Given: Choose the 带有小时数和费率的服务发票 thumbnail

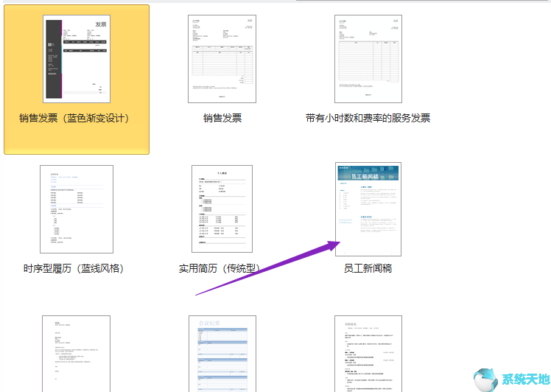Looking at the screenshot, I should click(368, 59).
